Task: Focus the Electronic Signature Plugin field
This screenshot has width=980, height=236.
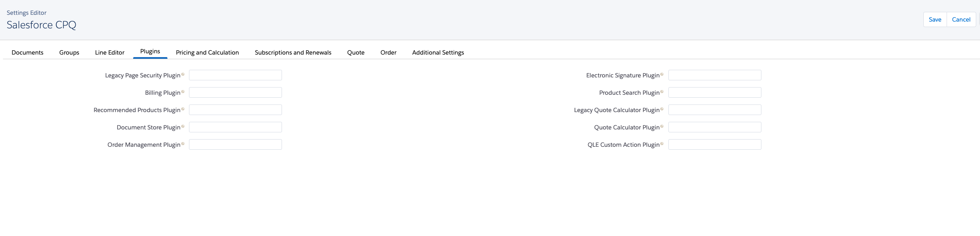Action: [715, 75]
